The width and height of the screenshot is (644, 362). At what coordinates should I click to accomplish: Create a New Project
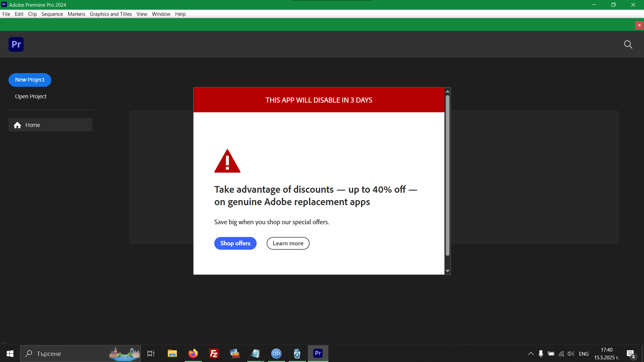tap(30, 80)
